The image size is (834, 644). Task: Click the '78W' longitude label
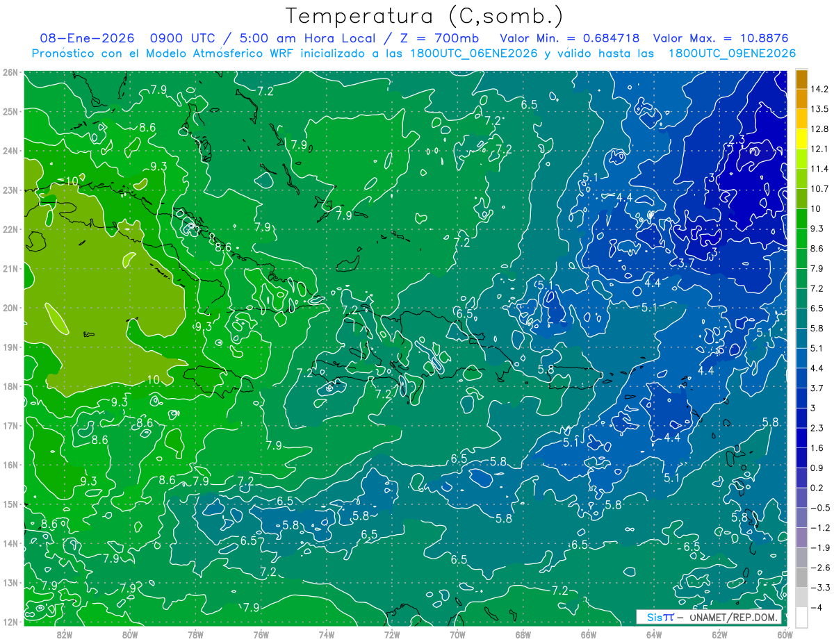[x=195, y=635]
